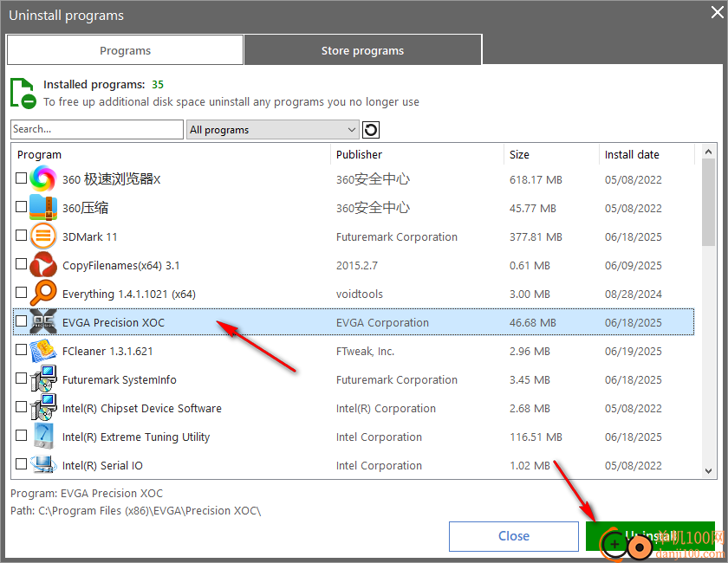Click the scrollbar up arrow

(x=708, y=152)
